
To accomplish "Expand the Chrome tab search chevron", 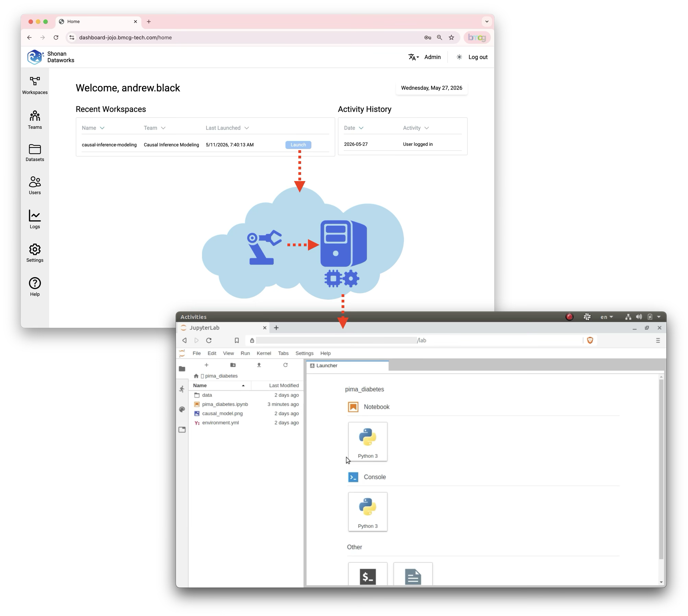I will tap(486, 21).
